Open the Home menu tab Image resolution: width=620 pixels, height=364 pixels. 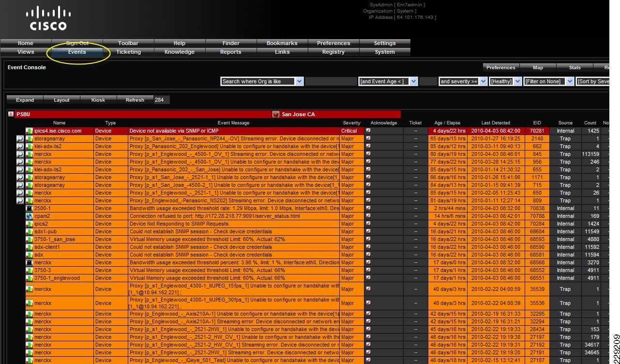pyautogui.click(x=26, y=43)
